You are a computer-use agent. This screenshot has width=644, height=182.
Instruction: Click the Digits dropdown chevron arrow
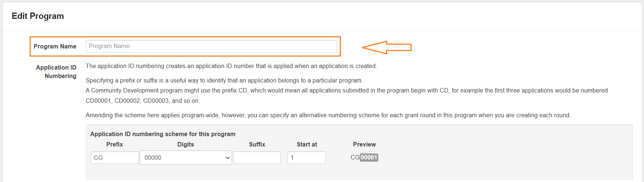[227, 158]
